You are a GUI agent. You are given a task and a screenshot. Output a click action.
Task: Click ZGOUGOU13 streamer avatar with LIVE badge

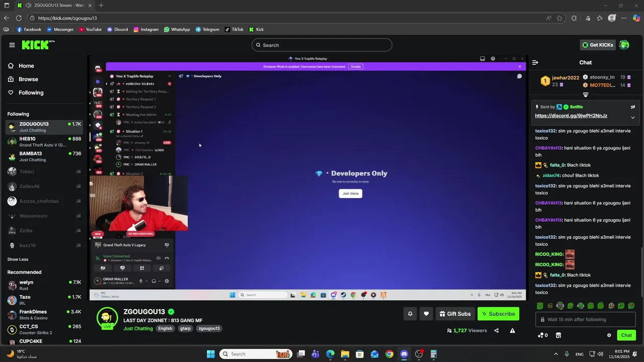coord(107,318)
